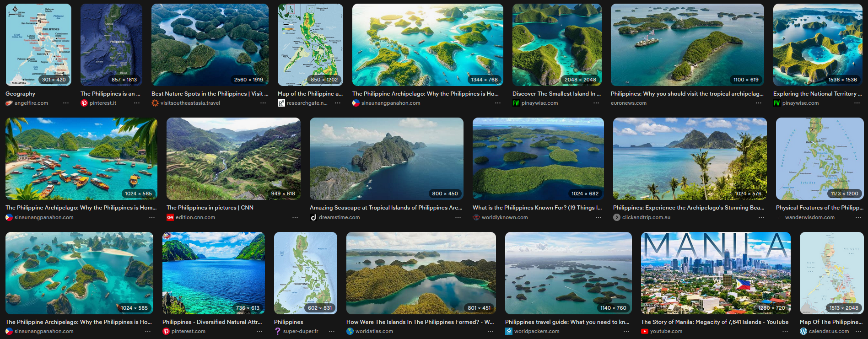Expand three-dot menu for Discover The Smallest Island result
The width and height of the screenshot is (868, 339).
click(596, 103)
